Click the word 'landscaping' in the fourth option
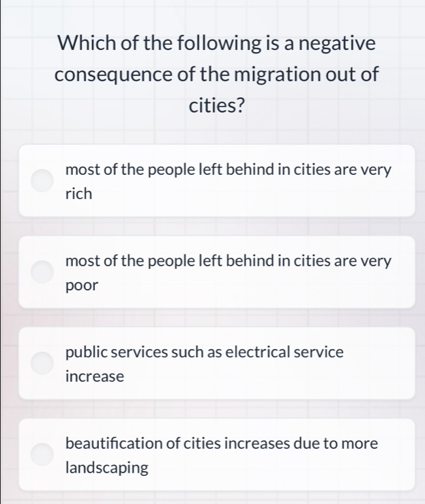This screenshot has height=504, width=425. 107,468
